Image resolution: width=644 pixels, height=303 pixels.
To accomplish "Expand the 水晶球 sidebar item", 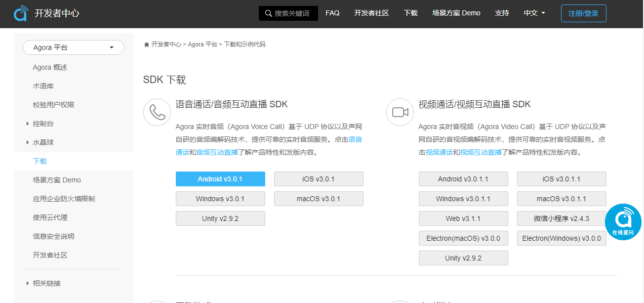I will 43,142.
